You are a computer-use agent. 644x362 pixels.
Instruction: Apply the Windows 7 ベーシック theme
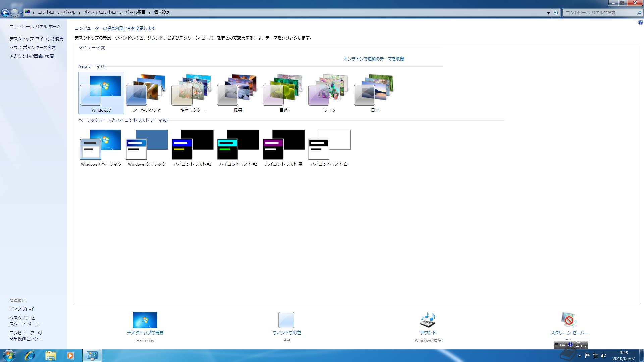(x=101, y=147)
